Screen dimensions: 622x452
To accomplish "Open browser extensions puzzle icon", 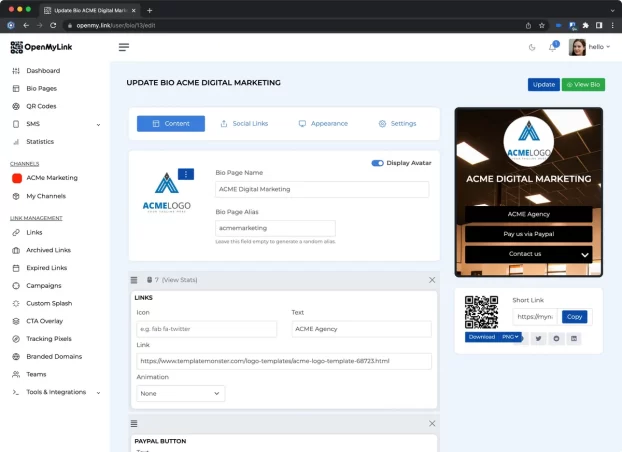I will coord(586,25).
